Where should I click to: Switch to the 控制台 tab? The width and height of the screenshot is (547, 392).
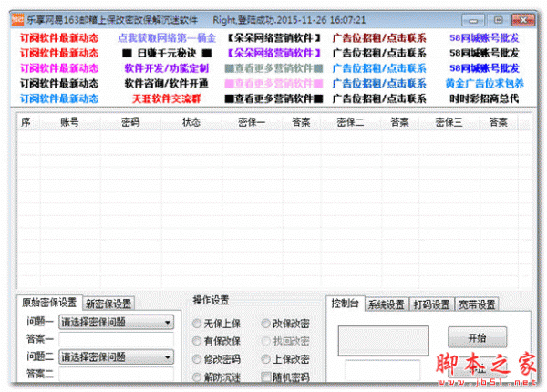tap(345, 303)
